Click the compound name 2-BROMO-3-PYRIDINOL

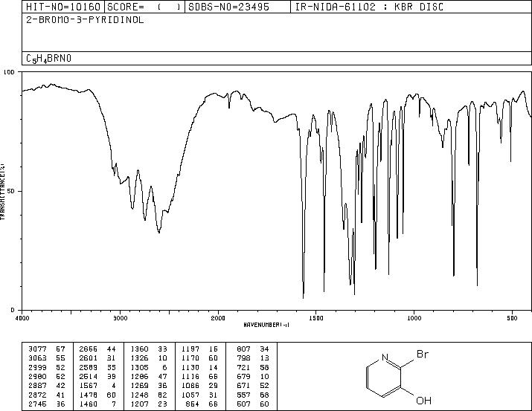[x=85, y=20]
